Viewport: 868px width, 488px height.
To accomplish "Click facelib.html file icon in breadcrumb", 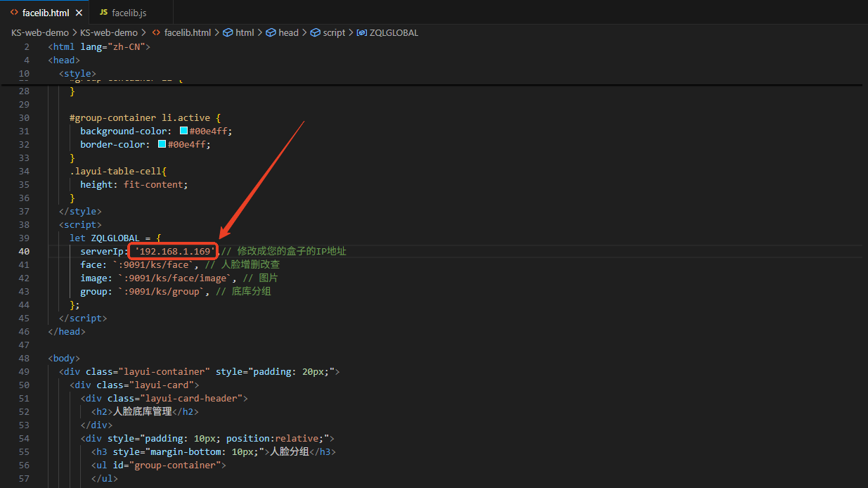I will [157, 33].
